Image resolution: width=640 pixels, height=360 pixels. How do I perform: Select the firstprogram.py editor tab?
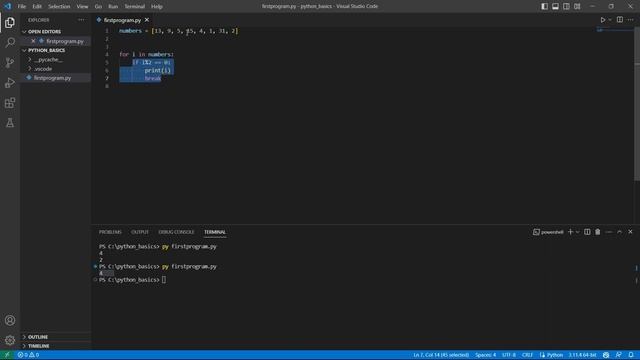[122, 20]
